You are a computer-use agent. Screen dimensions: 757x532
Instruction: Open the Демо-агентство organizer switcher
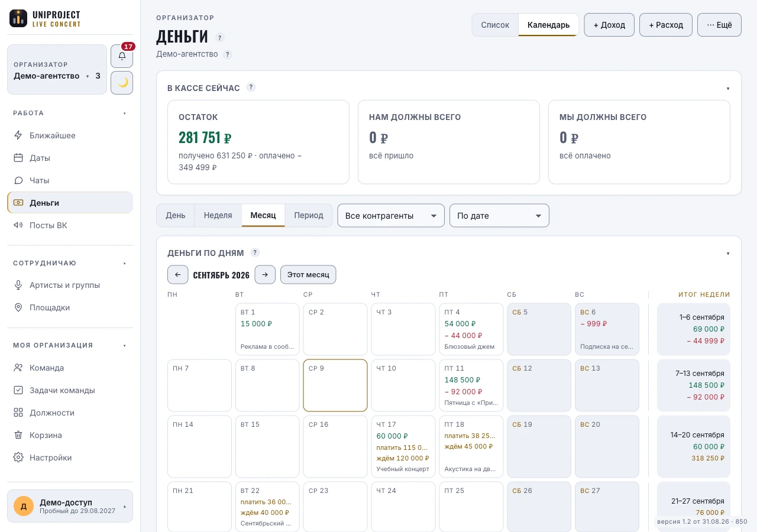[57, 69]
